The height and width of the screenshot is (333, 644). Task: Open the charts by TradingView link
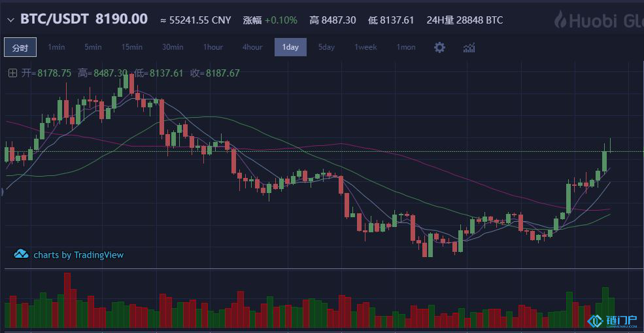click(78, 255)
